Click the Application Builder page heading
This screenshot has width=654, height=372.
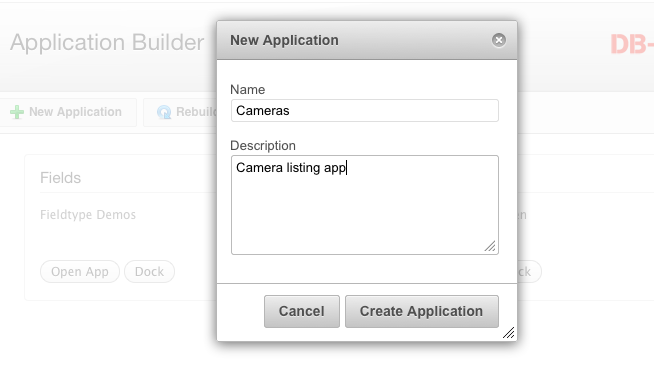click(107, 43)
